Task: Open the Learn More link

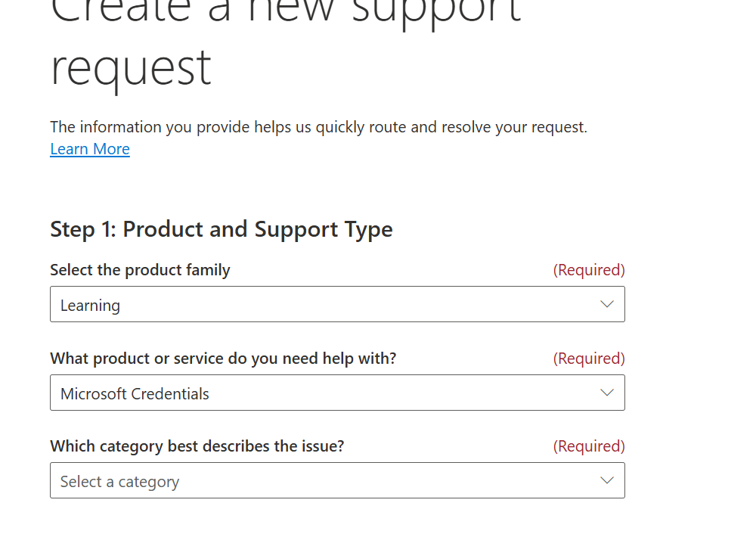Action: click(90, 149)
